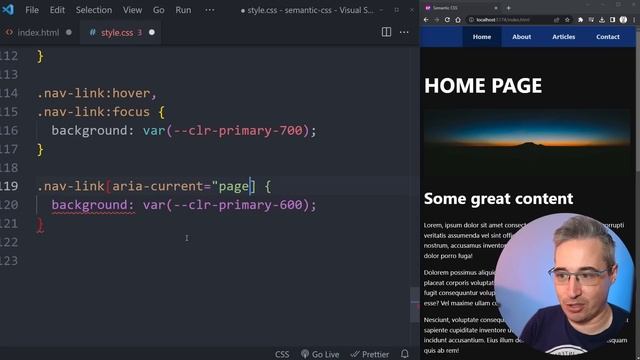Click the Prettier status bar item
This screenshot has height=360, width=640.
(370, 354)
